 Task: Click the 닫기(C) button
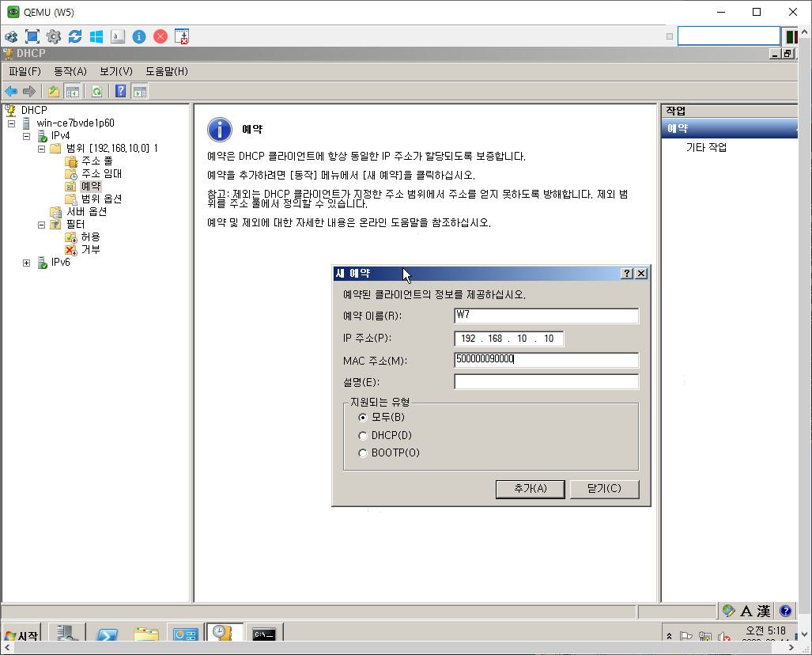click(604, 489)
